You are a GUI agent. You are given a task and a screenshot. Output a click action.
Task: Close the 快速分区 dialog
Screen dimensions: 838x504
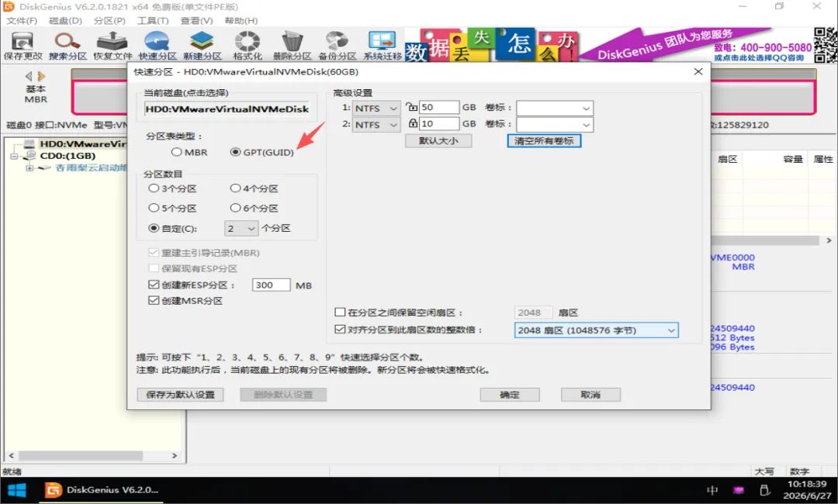pyautogui.click(x=698, y=71)
